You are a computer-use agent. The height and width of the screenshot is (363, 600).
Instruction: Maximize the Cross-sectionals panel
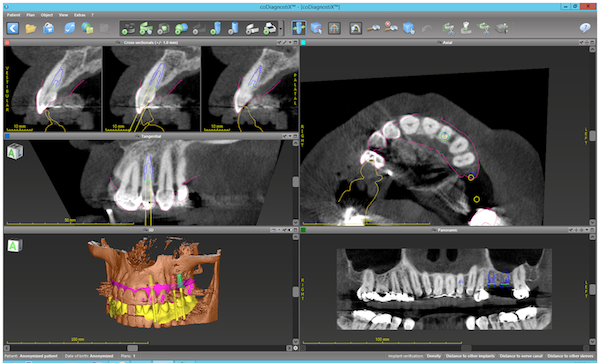(295, 42)
